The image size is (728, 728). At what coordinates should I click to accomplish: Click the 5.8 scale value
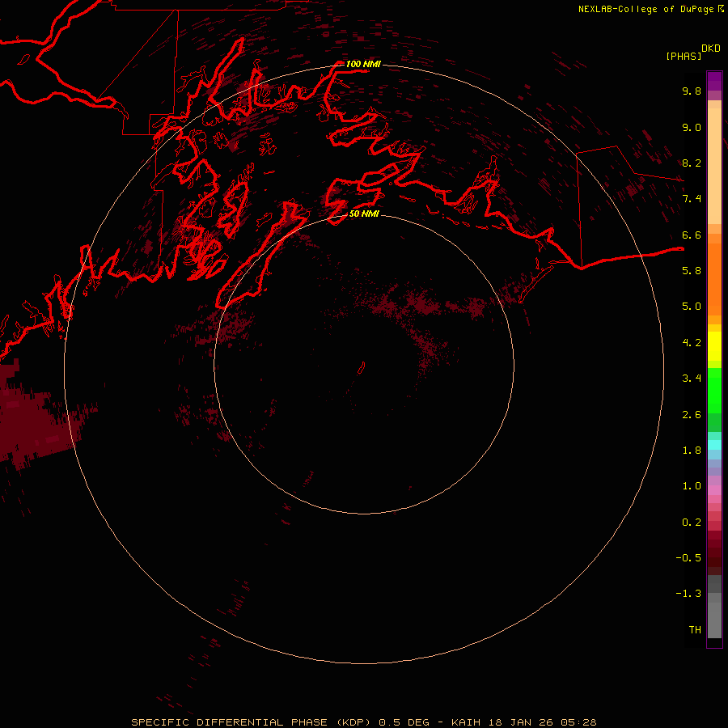pyautogui.click(x=692, y=271)
